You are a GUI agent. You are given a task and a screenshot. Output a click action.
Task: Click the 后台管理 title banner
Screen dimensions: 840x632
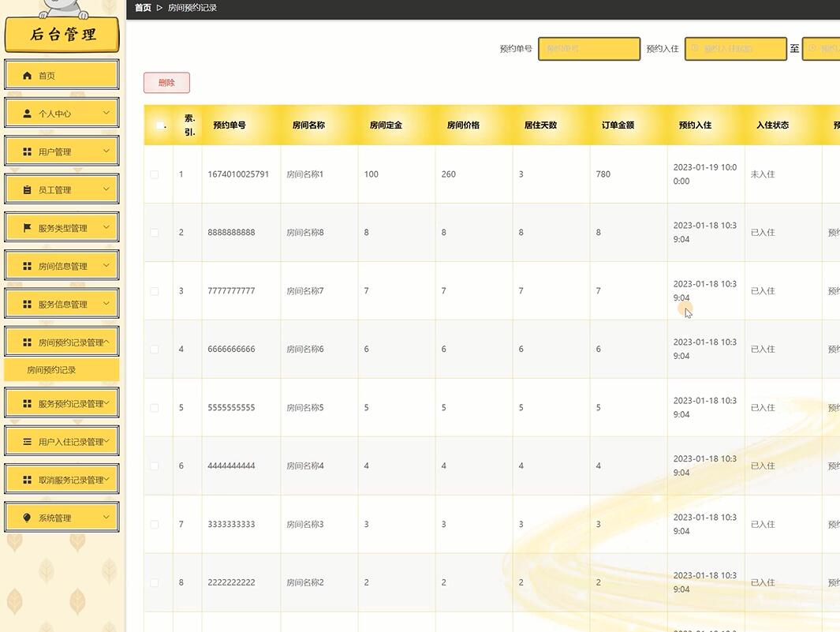point(62,35)
